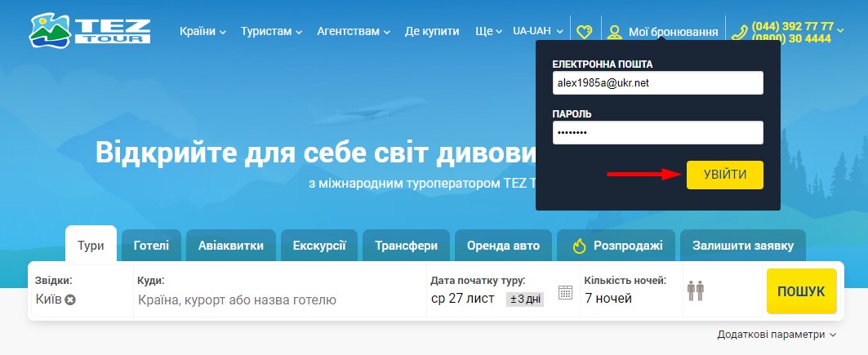Call the (0800) 30 4444 number
The width and height of the screenshot is (868, 355).
791,38
